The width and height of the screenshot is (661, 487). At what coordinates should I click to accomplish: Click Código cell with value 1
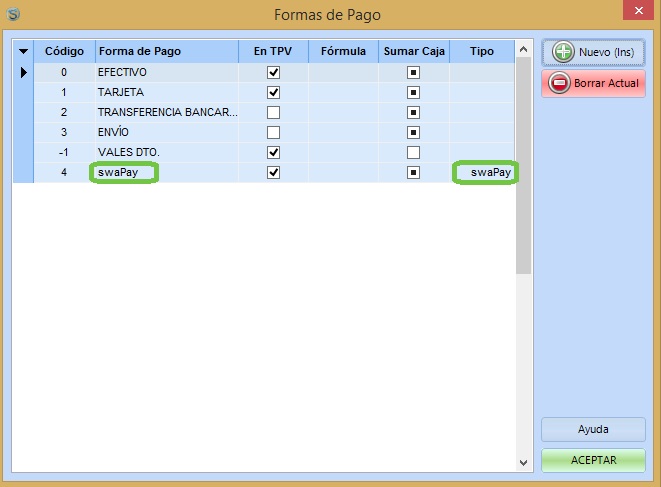click(64, 92)
